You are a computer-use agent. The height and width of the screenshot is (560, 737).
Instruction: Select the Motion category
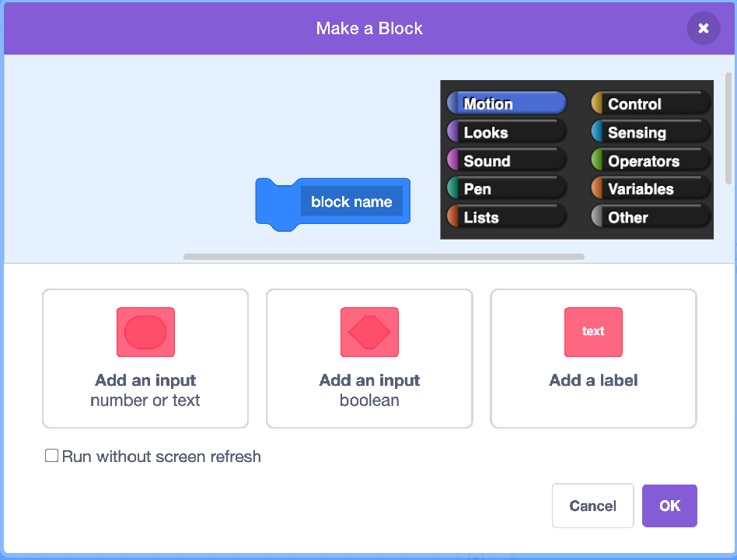pos(505,103)
